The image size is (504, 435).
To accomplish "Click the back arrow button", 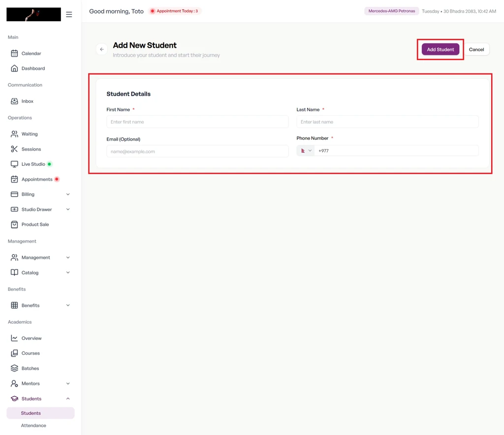I will point(102,49).
